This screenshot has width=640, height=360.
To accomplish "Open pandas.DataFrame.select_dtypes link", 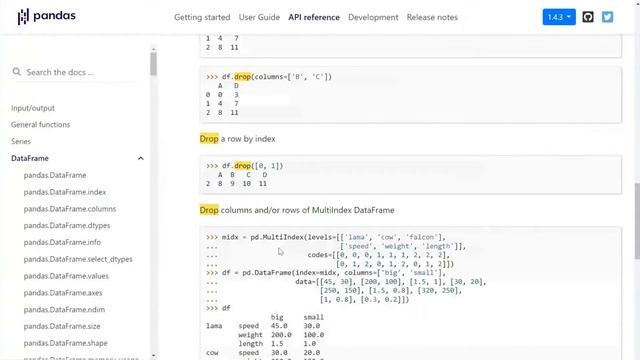I will [78, 259].
